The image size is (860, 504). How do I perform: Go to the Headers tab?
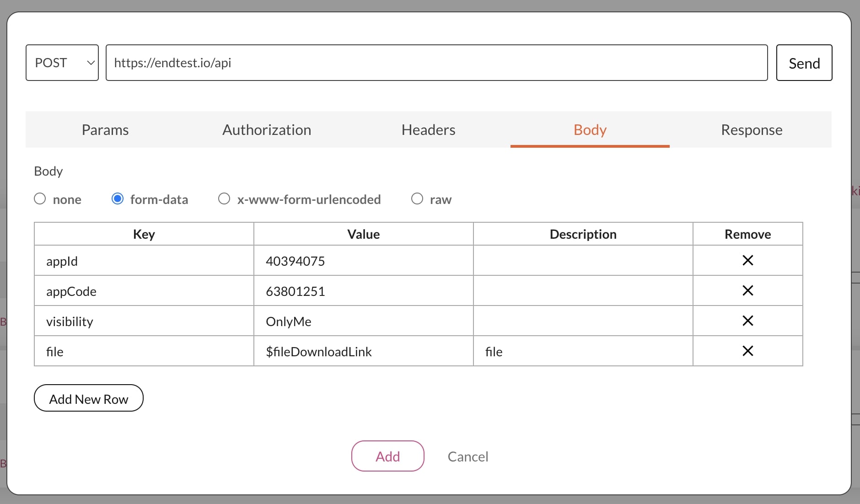428,130
